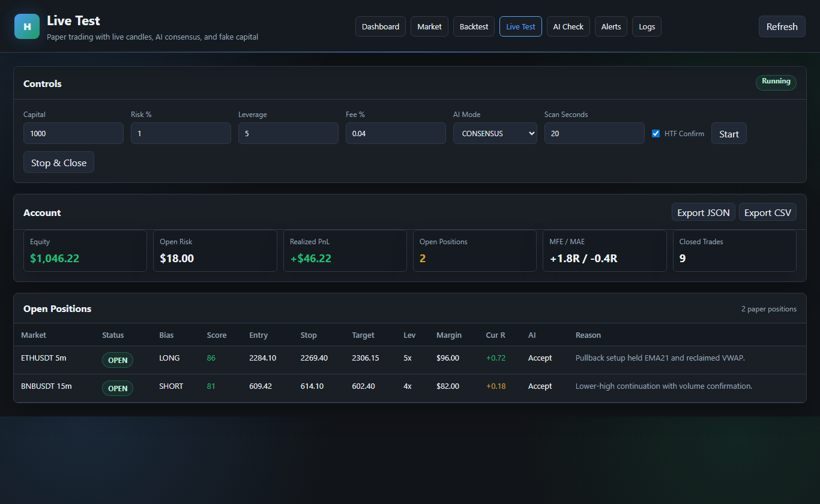820x504 pixels.
Task: Click the Export CSV button
Action: point(768,212)
